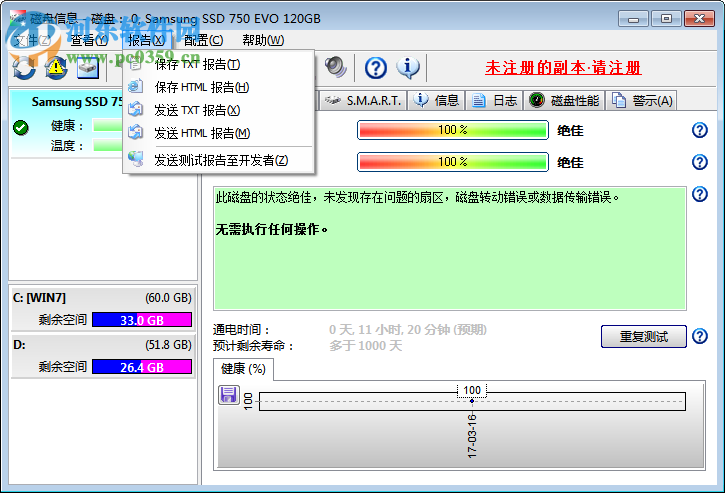
Task: Click the 通电时间 value text
Action: [407, 330]
